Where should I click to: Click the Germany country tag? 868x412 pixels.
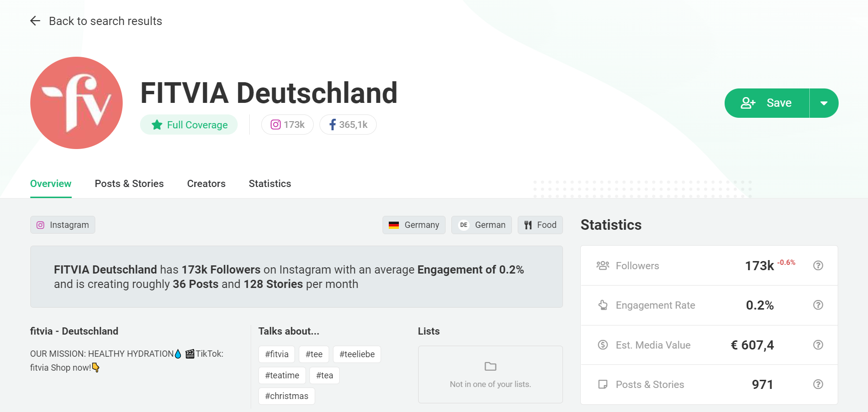[x=414, y=225]
